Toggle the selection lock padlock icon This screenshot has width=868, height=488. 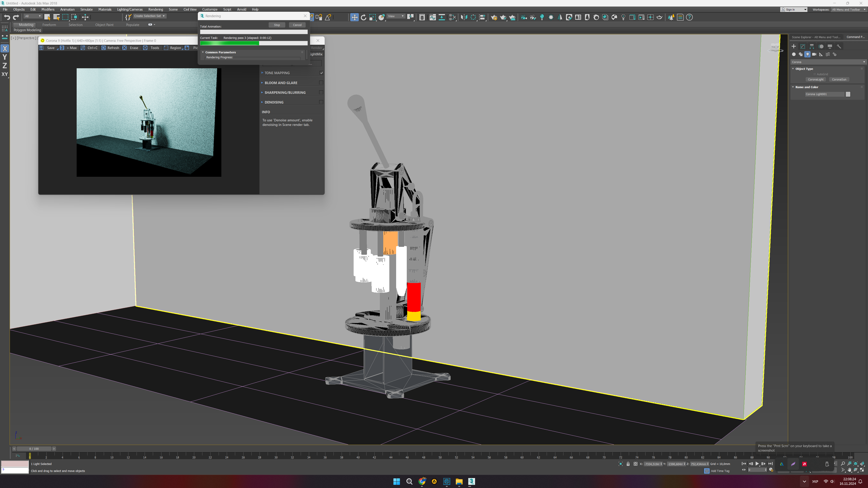point(628,464)
